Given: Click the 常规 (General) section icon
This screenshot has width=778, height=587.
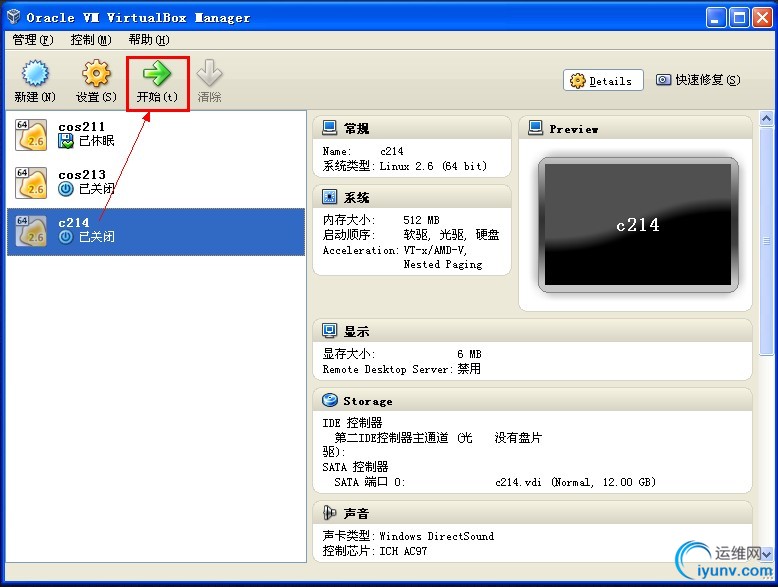Looking at the screenshot, I should coord(329,128).
